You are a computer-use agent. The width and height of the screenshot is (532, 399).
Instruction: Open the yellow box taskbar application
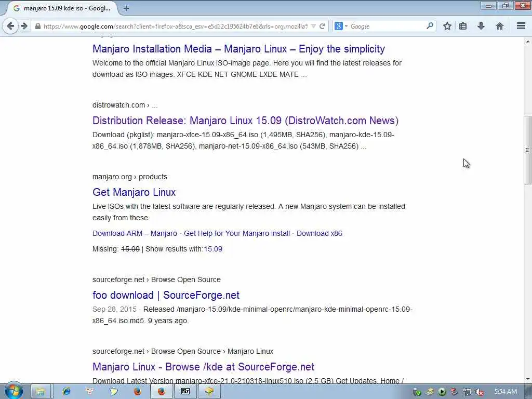point(209,392)
